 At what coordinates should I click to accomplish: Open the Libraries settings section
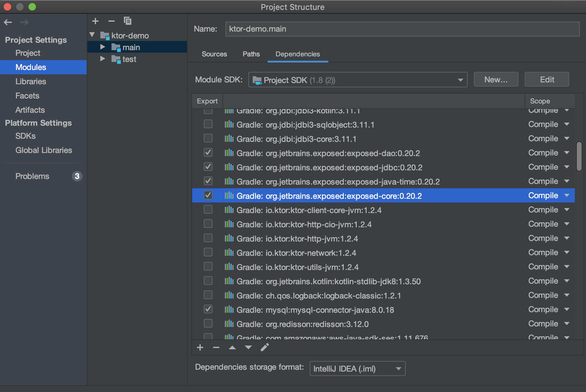[x=31, y=81]
